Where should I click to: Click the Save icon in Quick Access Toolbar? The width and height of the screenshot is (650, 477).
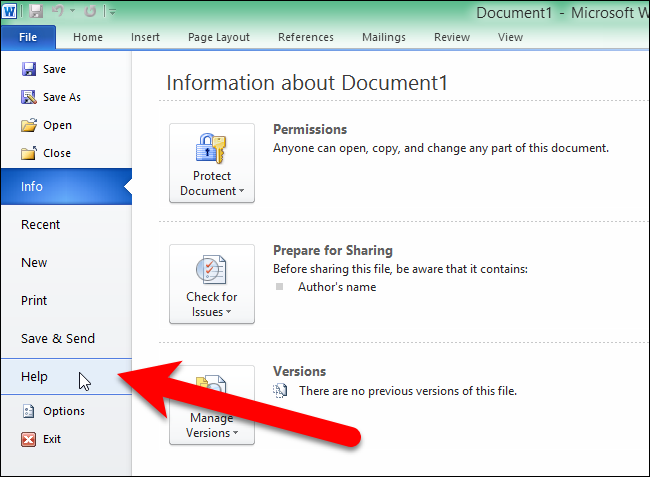[37, 12]
